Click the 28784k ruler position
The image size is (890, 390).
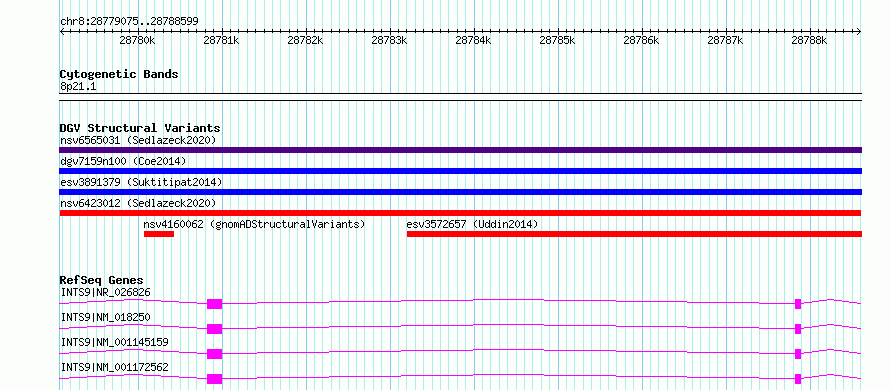point(473,40)
